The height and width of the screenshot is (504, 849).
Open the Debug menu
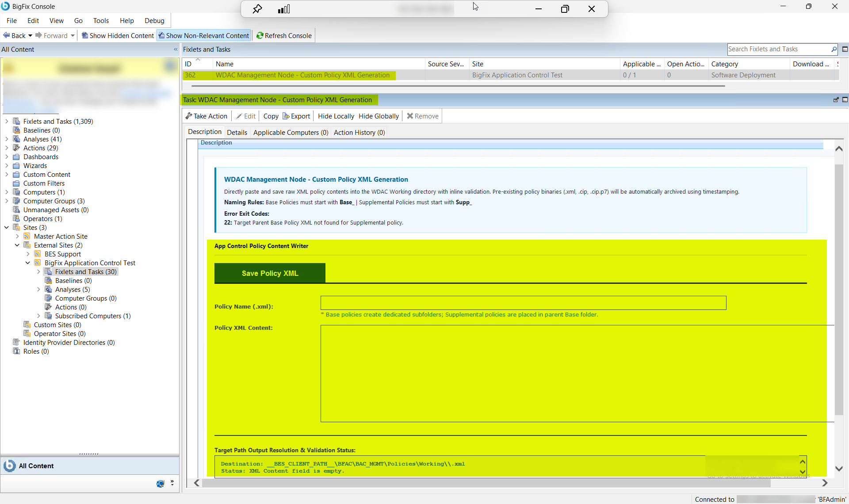click(x=154, y=20)
